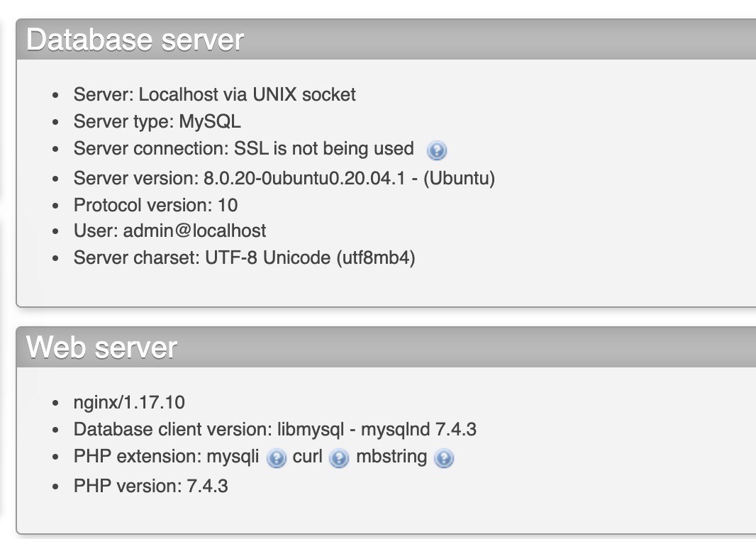
Task: Open the mysqli extension help icon
Action: pos(276,458)
